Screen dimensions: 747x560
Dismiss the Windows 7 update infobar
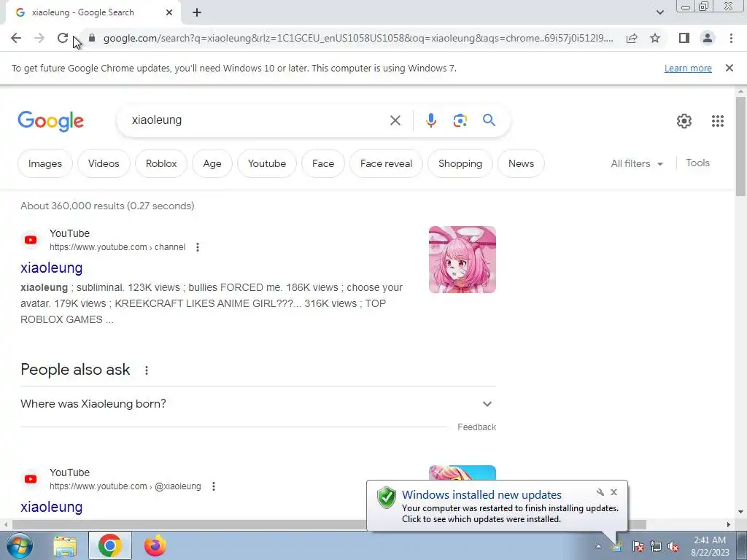point(729,68)
